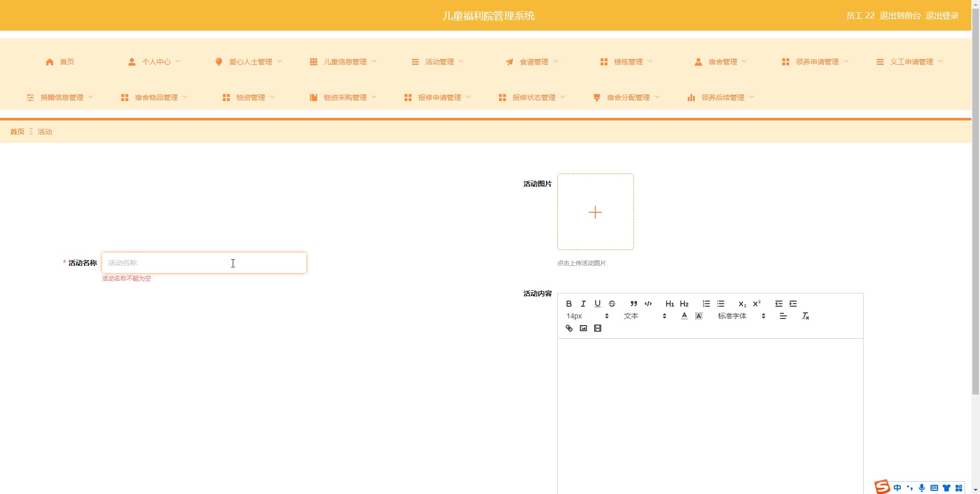Viewport: 980px width, 494px height.
Task: Click the 退出到前台 link
Action: (900, 16)
